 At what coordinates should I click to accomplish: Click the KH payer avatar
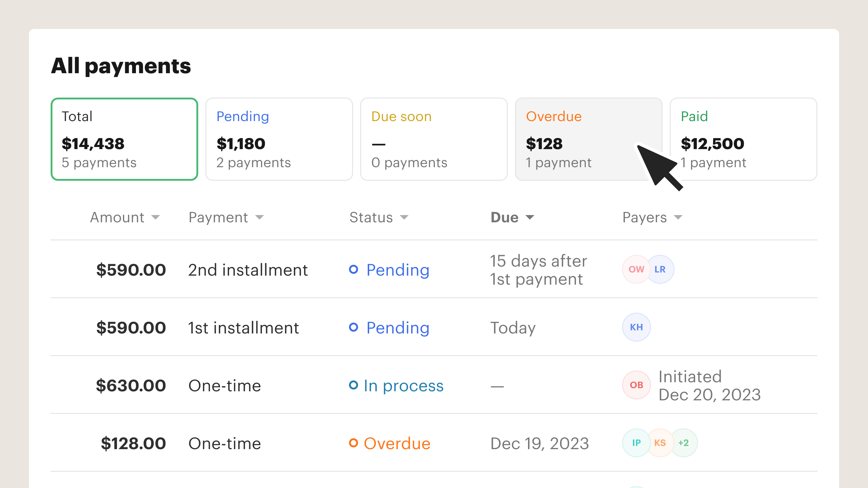point(636,327)
